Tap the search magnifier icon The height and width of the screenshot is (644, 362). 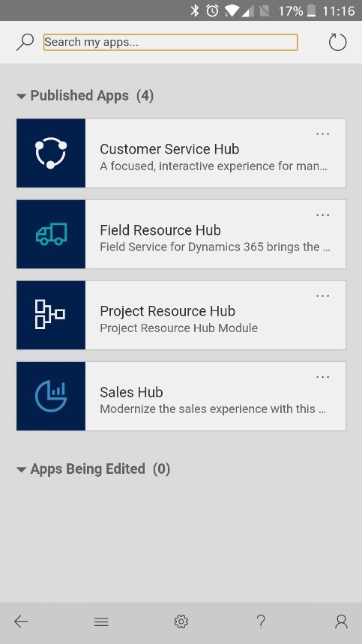pyautogui.click(x=25, y=42)
